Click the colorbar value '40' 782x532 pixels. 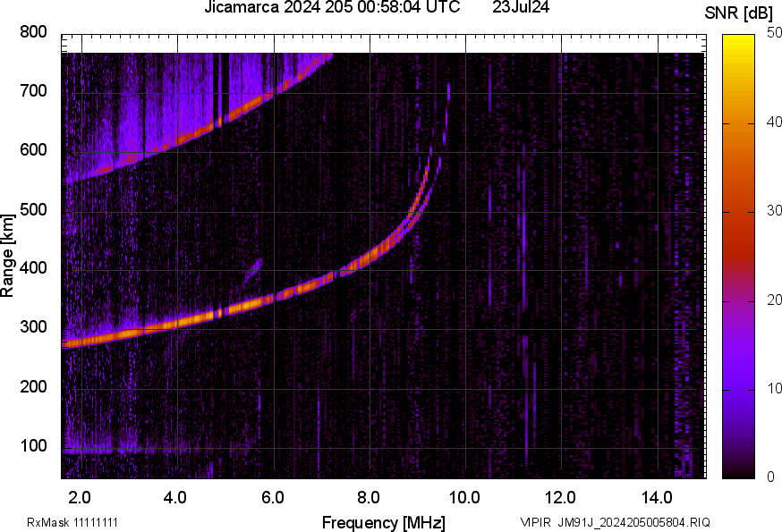point(774,122)
